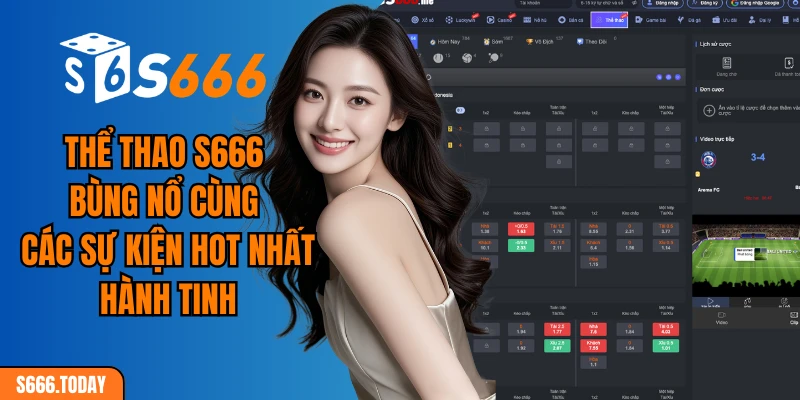Select Xỉu 0.5 odds 1.14

tap(666, 245)
